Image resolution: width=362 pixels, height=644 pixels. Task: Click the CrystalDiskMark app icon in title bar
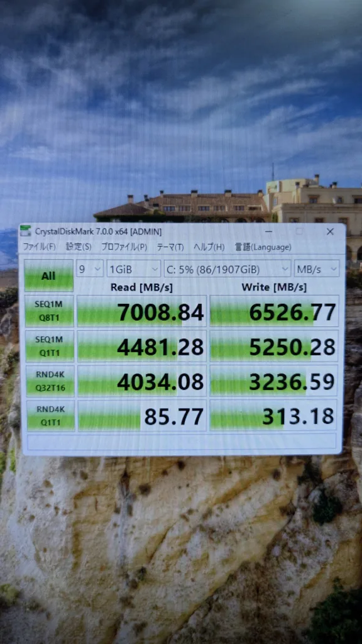click(x=26, y=231)
